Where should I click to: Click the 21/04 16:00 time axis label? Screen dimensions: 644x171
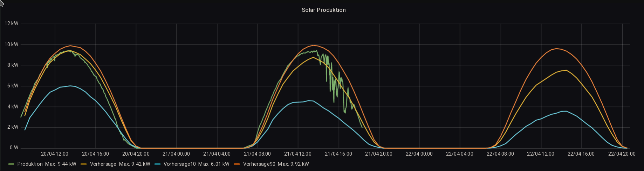(x=338, y=154)
